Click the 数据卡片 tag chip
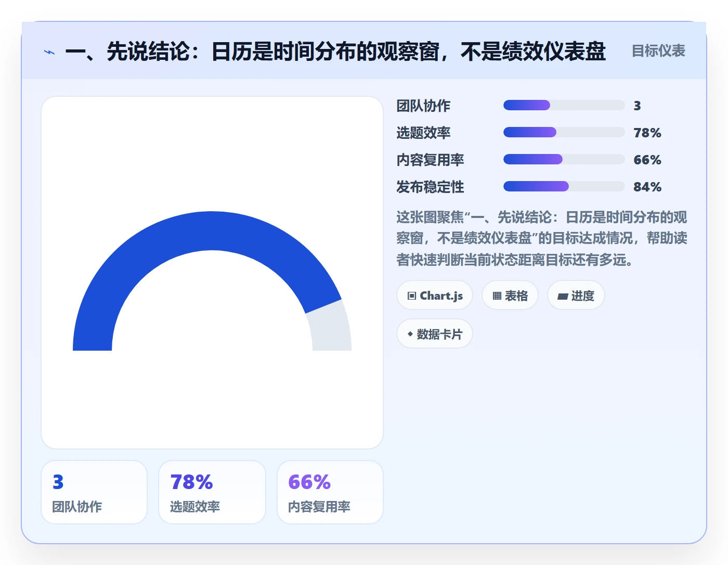 click(435, 334)
